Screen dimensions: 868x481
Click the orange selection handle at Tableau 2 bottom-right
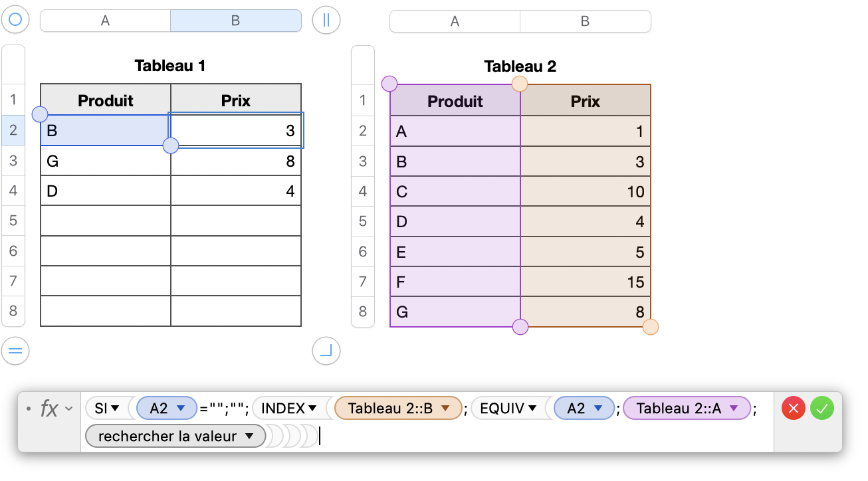(651, 327)
